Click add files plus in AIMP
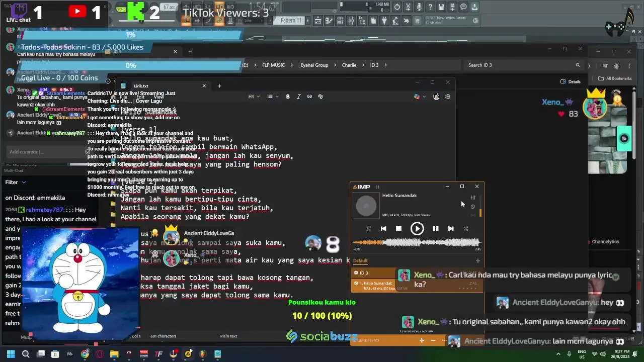The width and height of the screenshot is (644, 362). 422,340
